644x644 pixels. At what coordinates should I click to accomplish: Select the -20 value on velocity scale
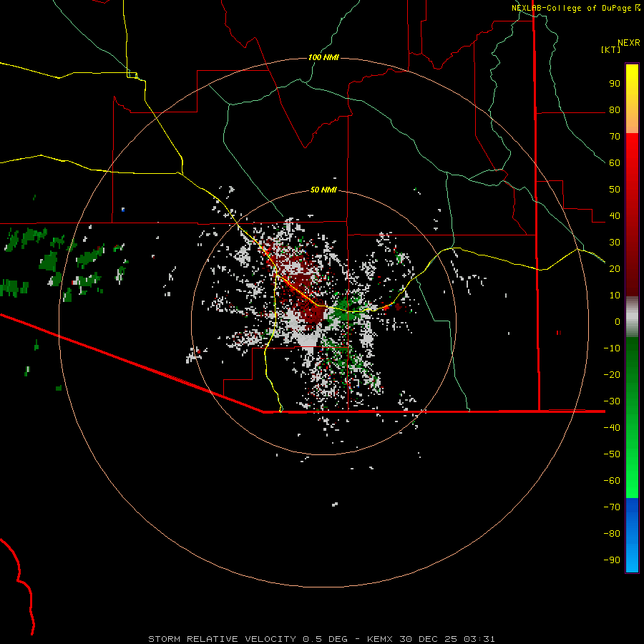click(612, 374)
